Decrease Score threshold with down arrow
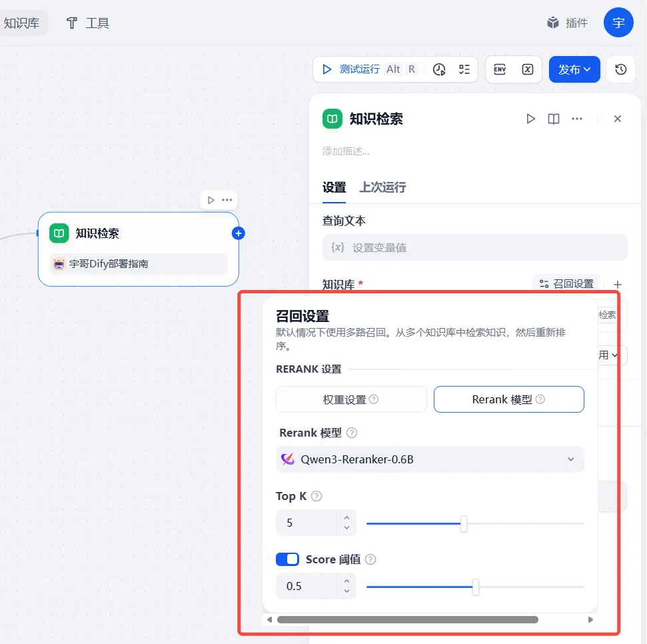647x644 pixels. coord(346,591)
